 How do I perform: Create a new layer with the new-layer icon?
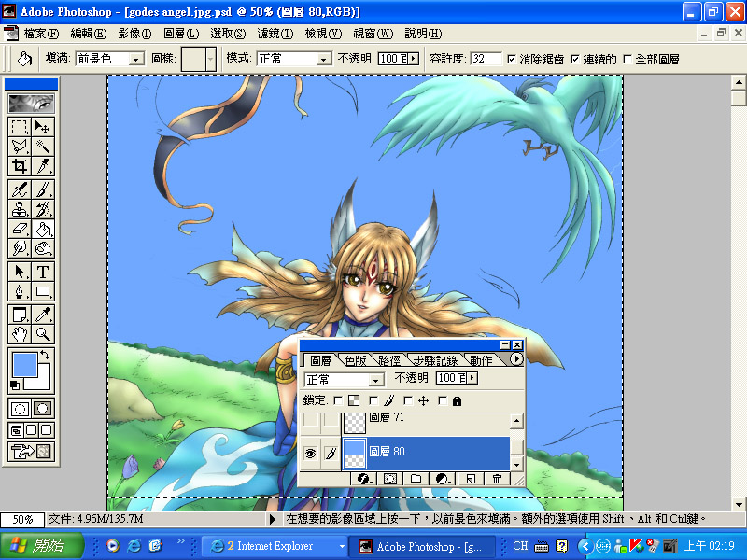[472, 479]
